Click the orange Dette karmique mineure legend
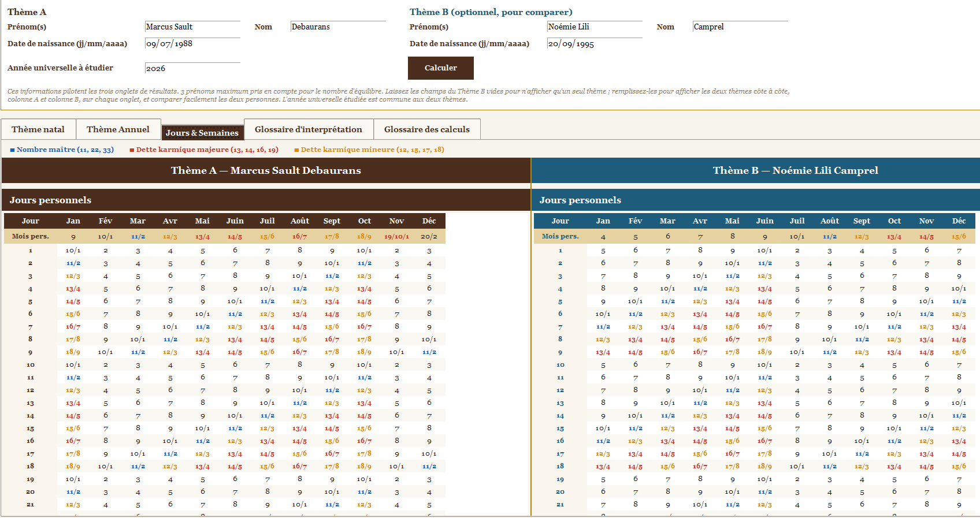Image resolution: width=980 pixels, height=518 pixels. [x=369, y=150]
